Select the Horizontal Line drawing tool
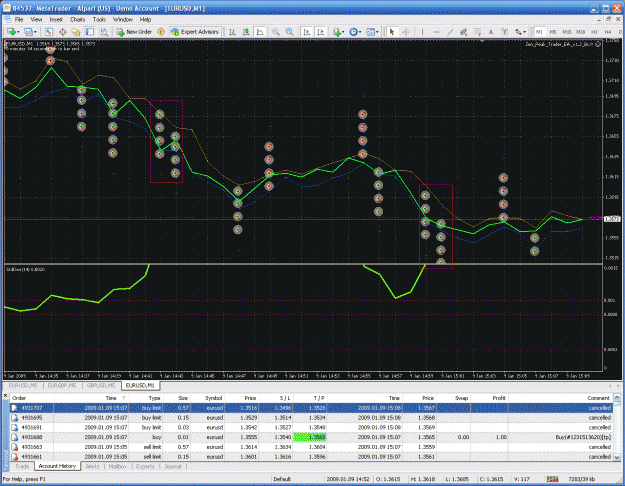Viewport: 625px width, 486px height. pyautogui.click(x=436, y=32)
